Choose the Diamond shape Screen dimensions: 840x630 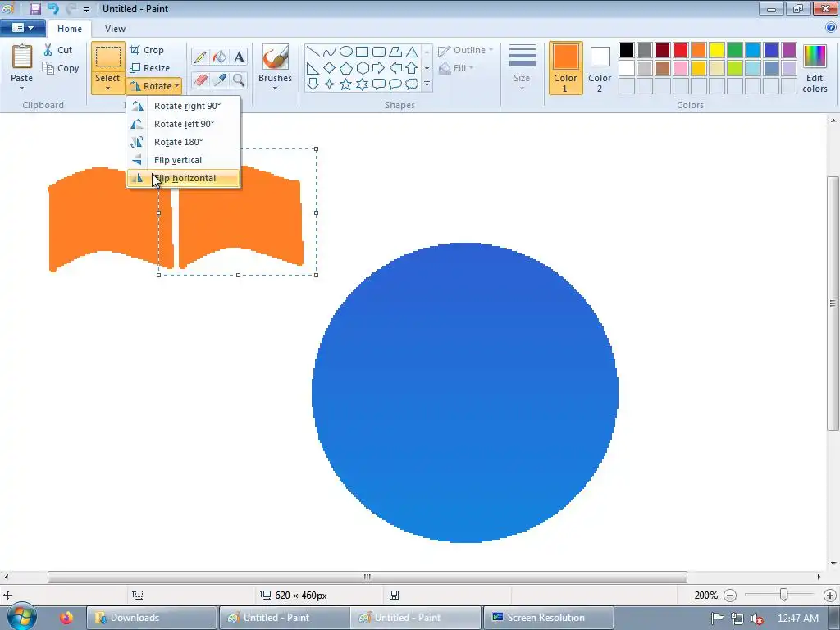330,68
